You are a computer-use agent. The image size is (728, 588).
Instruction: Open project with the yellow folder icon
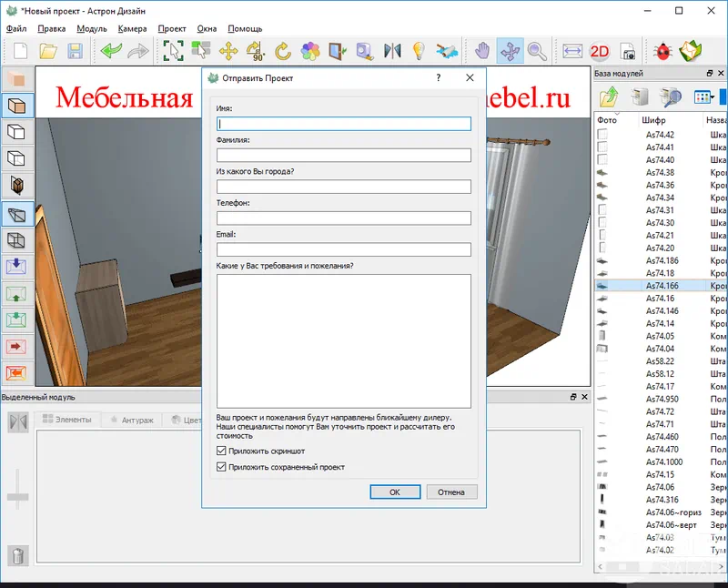pos(48,51)
